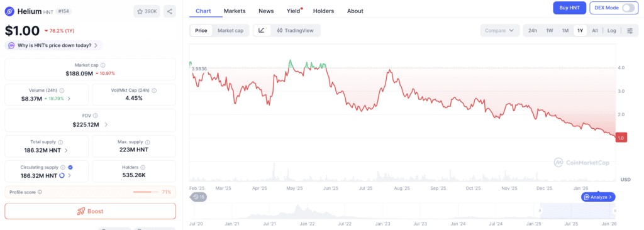Open the Yield tab
The image size is (644, 230).
click(294, 11)
